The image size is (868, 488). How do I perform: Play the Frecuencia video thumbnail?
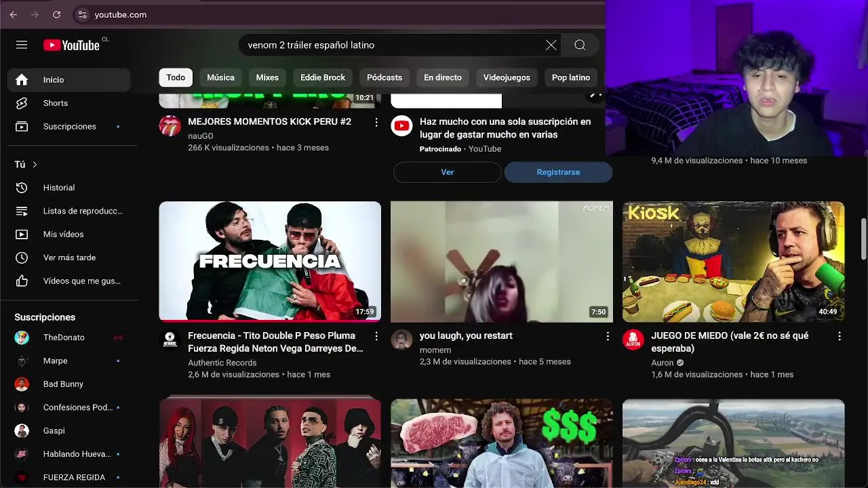270,261
